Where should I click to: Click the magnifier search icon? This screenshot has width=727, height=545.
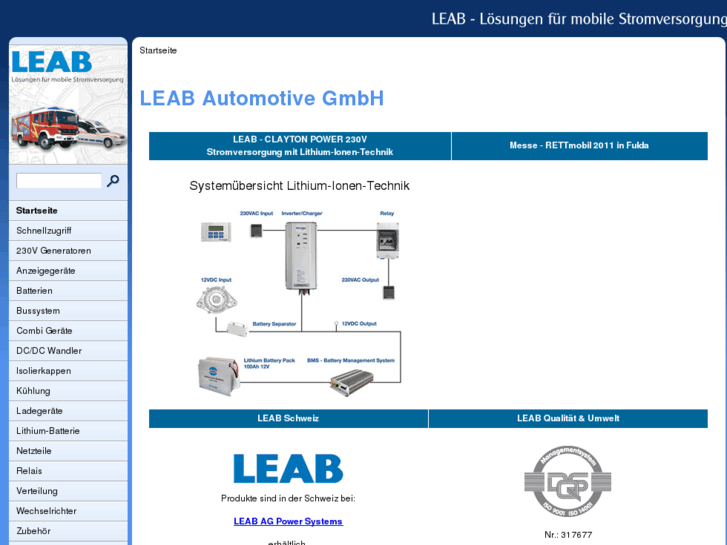point(113,181)
